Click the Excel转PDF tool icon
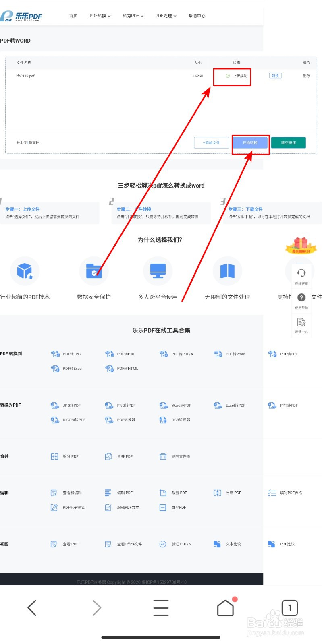 (x=218, y=405)
